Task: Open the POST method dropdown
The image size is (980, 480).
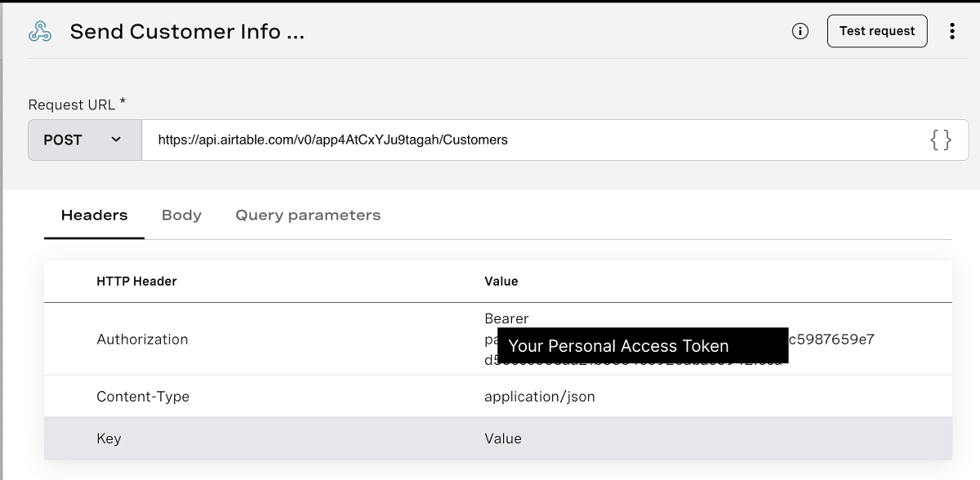Action: pos(85,140)
